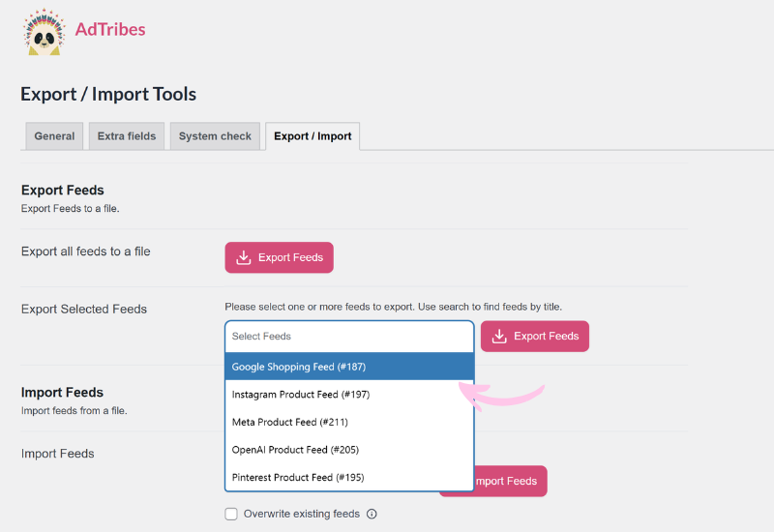Image resolution: width=774 pixels, height=532 pixels.
Task: Click the 'Overwrite existing feeds' label text
Action: 302,514
